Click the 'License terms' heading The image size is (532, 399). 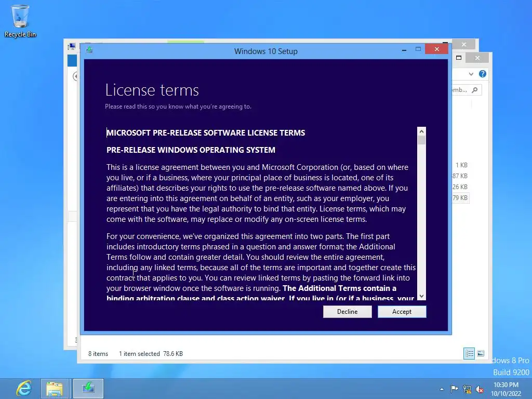tap(152, 90)
